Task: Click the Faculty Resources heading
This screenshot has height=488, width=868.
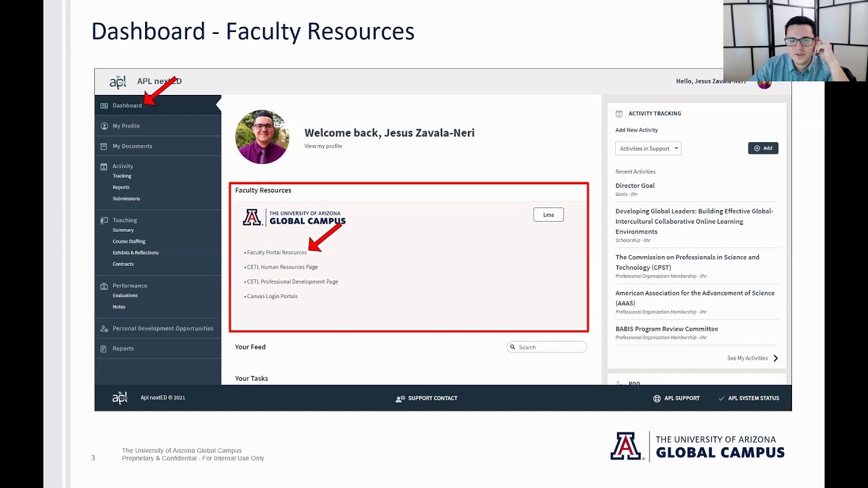Action: coord(263,190)
